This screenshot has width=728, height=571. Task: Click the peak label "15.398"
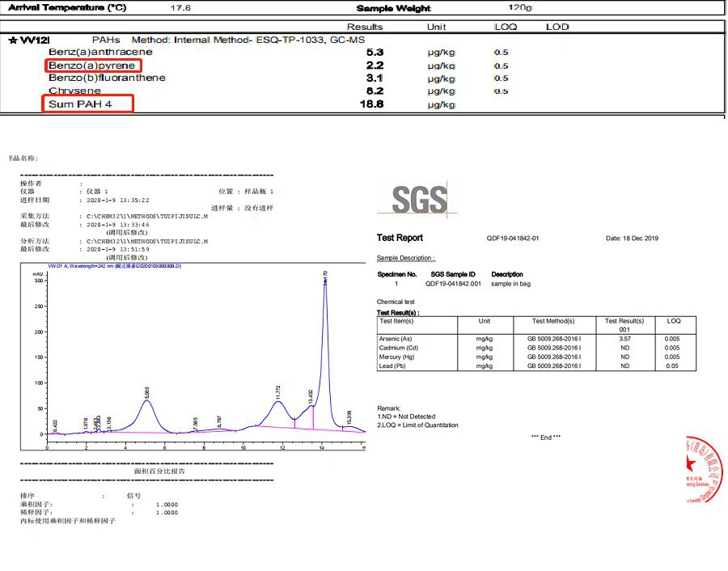[x=349, y=417]
